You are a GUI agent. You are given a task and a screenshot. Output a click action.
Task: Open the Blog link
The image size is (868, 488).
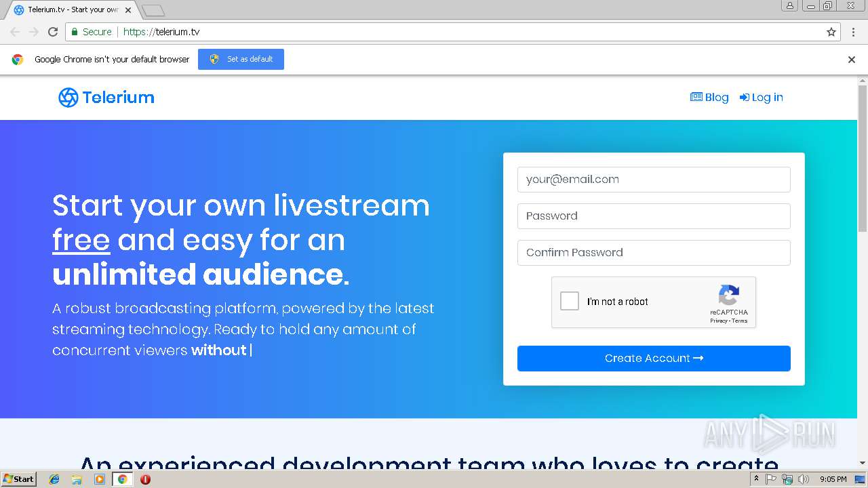click(709, 98)
